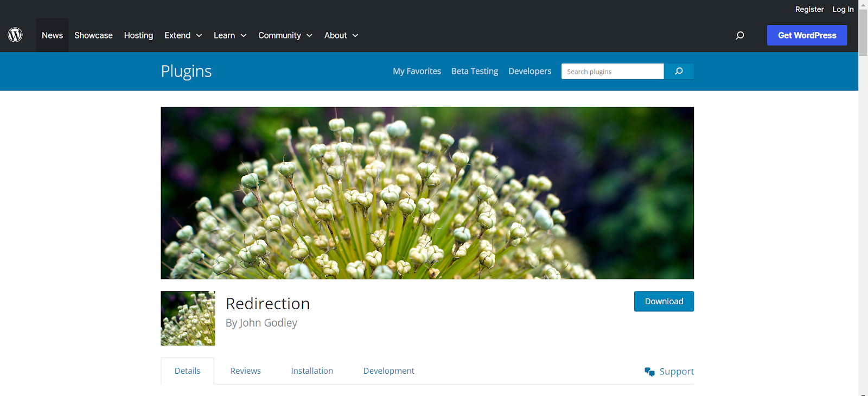Image resolution: width=868 pixels, height=396 pixels.
Task: Select the Details tab
Action: (187, 371)
